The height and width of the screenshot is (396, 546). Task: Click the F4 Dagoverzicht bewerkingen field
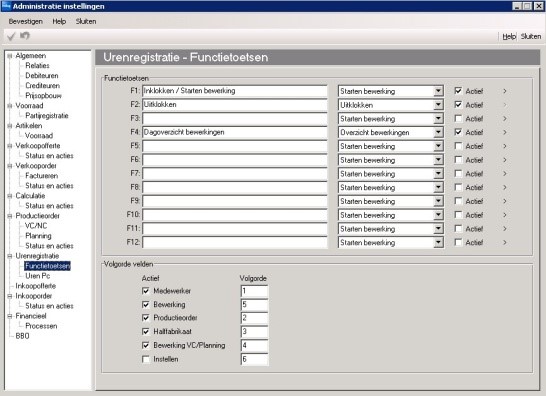tap(234, 132)
